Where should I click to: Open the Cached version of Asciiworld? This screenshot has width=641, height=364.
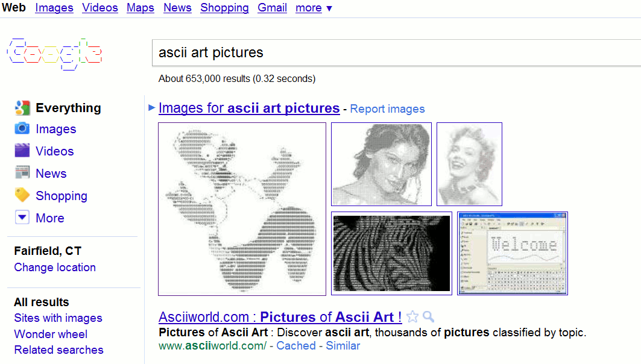(296, 345)
